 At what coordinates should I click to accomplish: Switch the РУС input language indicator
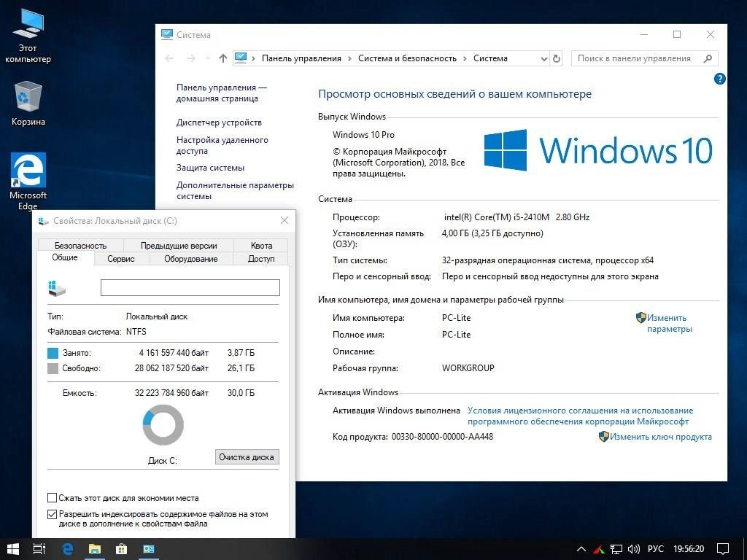click(656, 549)
